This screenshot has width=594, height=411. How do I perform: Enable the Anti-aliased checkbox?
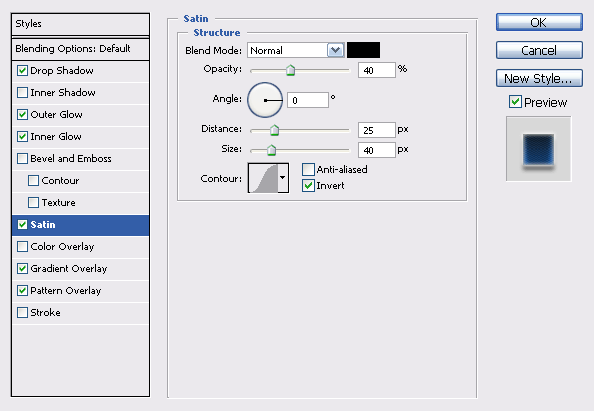[x=308, y=169]
